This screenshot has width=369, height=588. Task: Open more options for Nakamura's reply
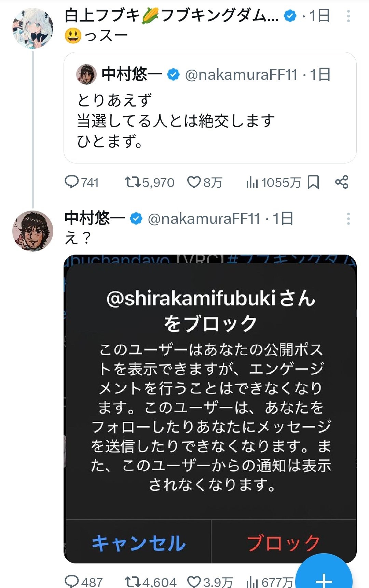click(x=348, y=219)
